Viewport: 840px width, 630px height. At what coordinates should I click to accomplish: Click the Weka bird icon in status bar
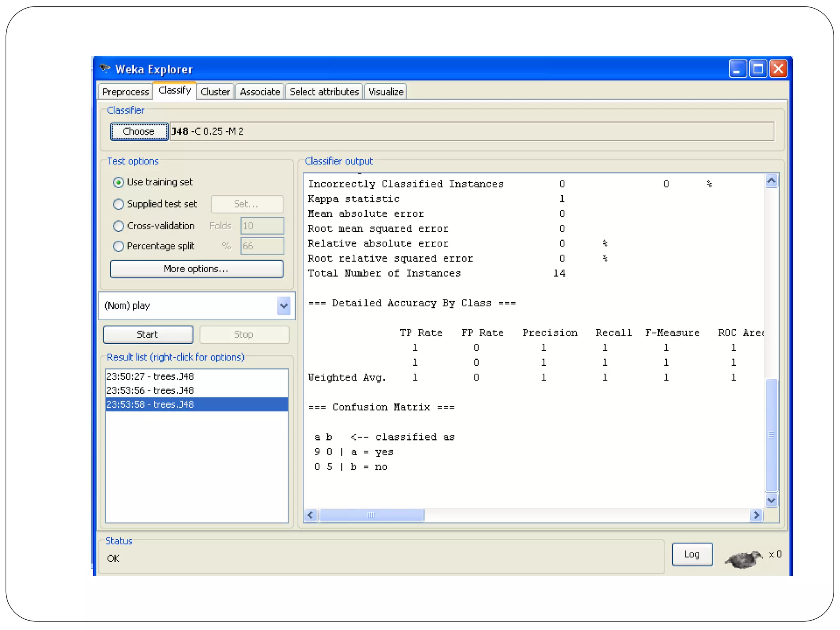[743, 559]
